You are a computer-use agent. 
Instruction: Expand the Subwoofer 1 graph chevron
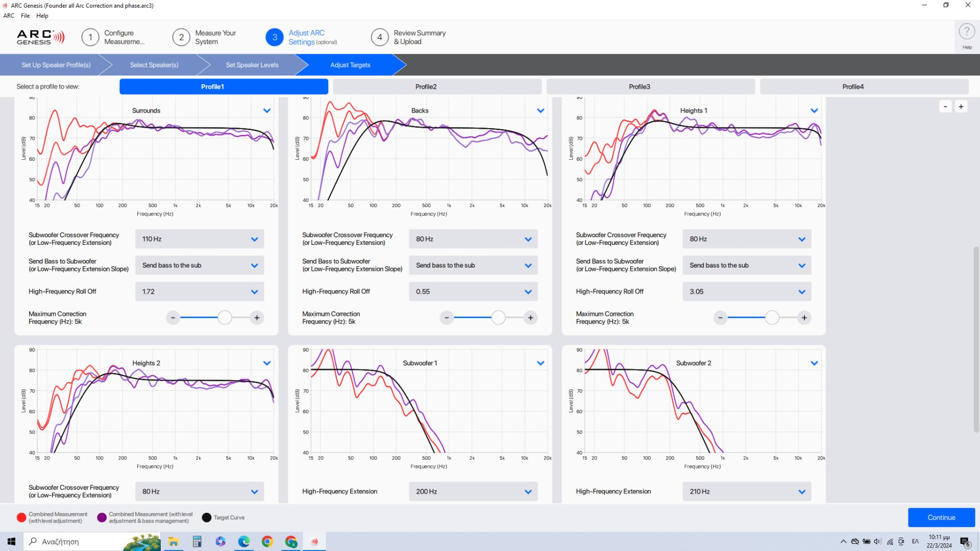click(x=541, y=363)
